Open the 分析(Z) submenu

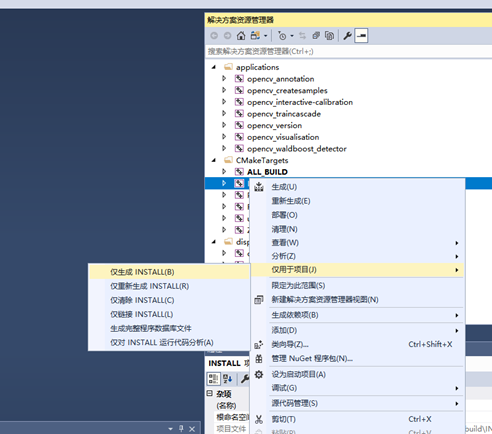pyautogui.click(x=357, y=256)
